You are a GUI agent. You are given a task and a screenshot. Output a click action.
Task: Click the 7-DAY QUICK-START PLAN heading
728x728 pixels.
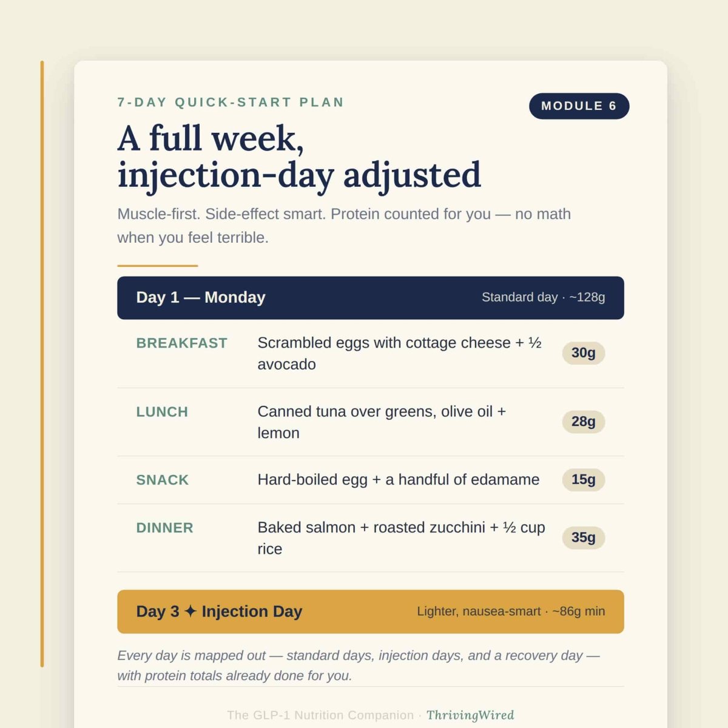point(231,103)
